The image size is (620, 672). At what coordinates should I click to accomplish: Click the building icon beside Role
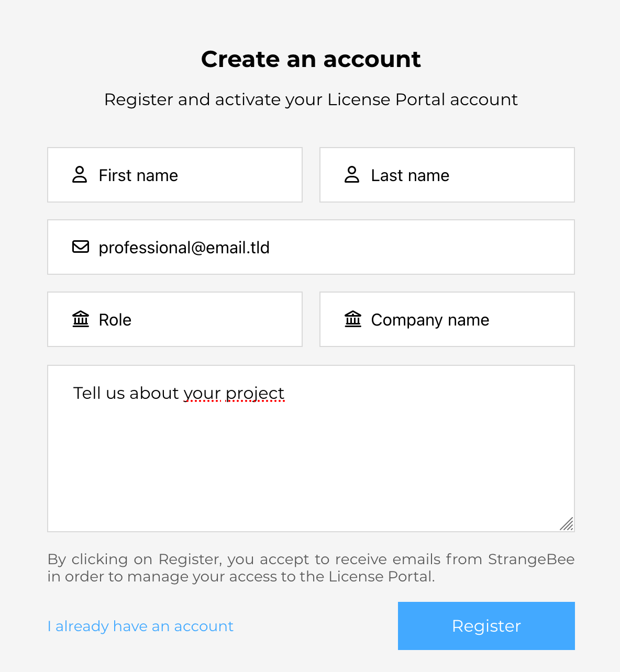point(81,319)
